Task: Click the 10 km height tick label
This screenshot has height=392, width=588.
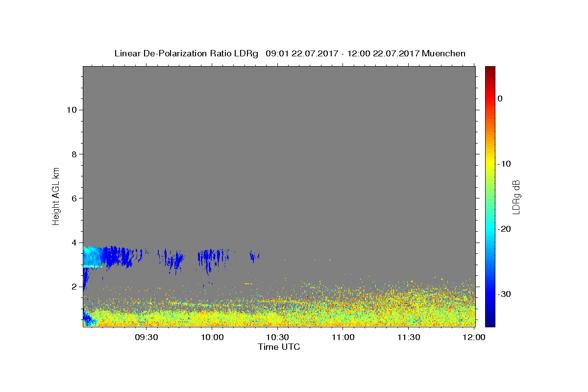Action: coord(71,110)
